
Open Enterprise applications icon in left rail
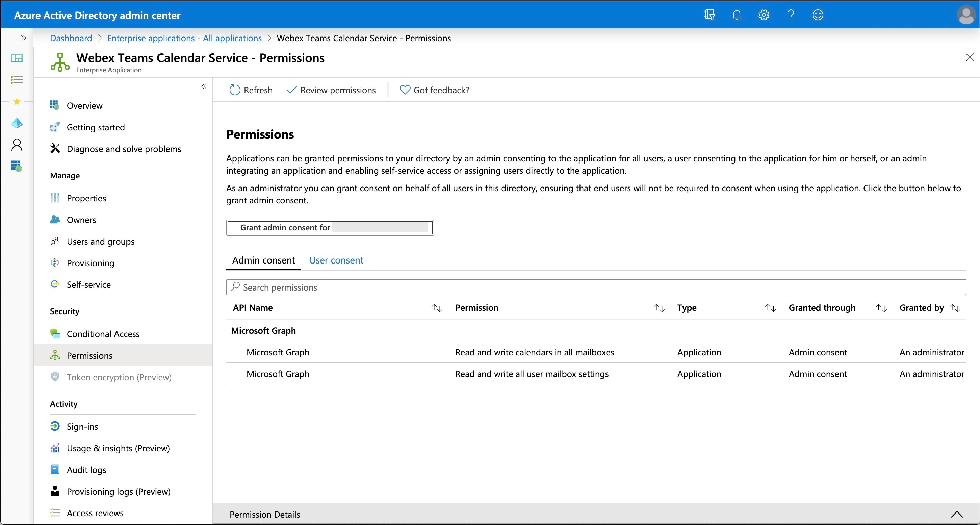(16, 166)
